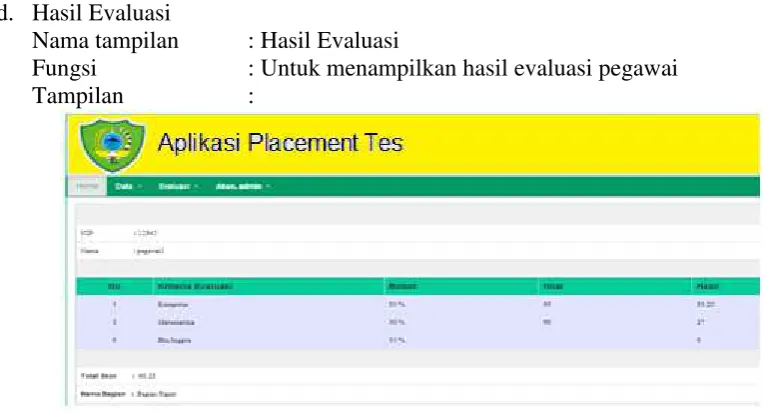Click the Bhs Inggris criteria row
The height and width of the screenshot is (414, 763).
418,341
